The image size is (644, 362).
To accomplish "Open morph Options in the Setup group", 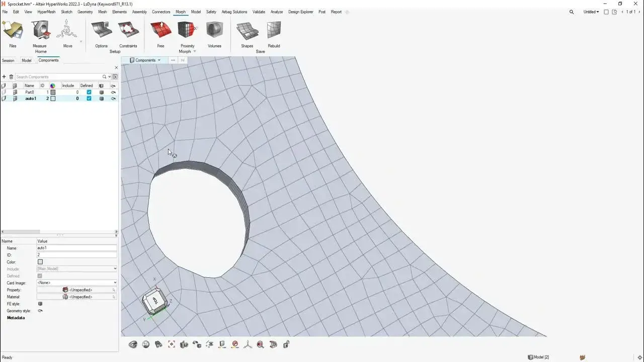I will tap(101, 33).
